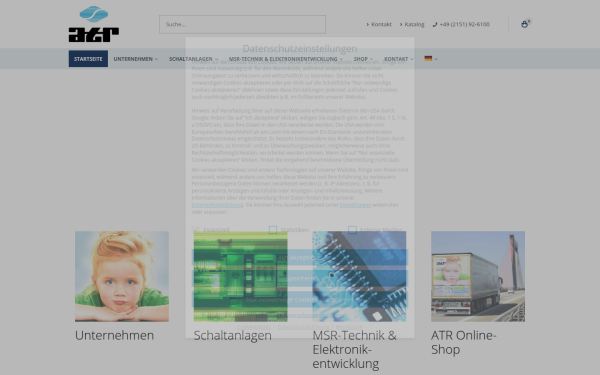This screenshot has height=375, width=600.
Task: Open the Shop dropdown in navigation
Action: tap(363, 59)
